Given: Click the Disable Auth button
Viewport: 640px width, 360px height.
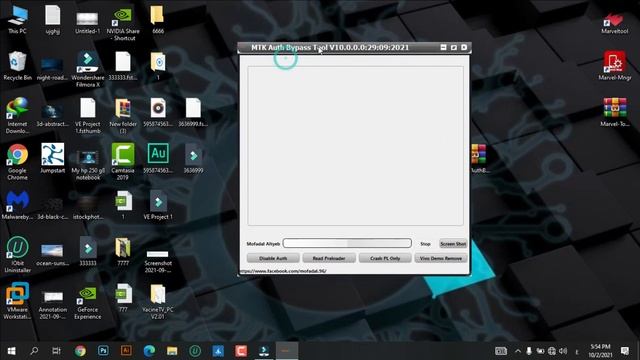Looking at the screenshot, I should pyautogui.click(x=273, y=258).
